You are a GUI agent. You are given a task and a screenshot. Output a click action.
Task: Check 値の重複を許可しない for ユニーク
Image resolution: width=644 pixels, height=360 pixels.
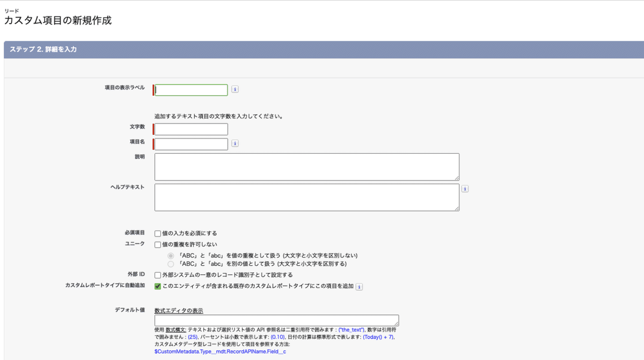(x=157, y=245)
